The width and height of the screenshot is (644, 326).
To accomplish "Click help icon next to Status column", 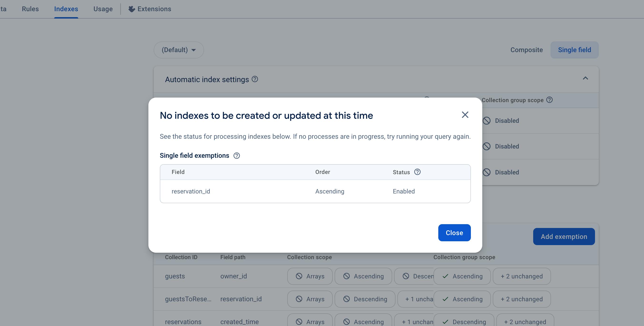I will [x=417, y=172].
